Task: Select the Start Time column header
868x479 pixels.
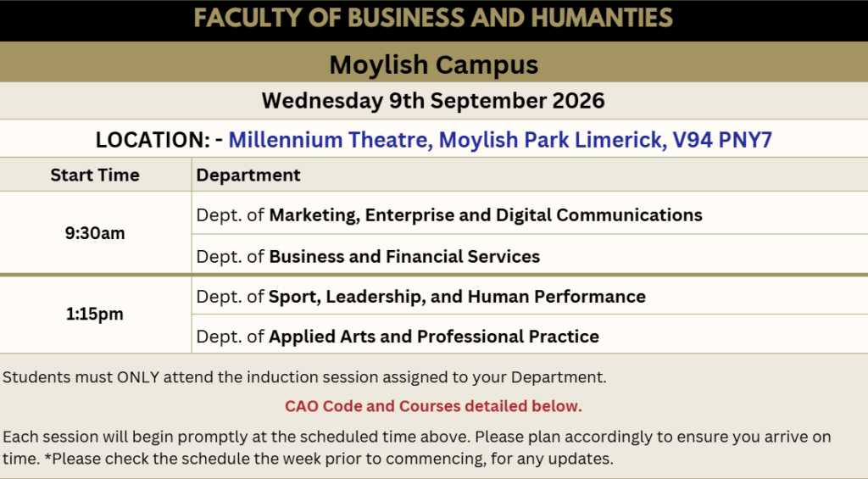Action: click(x=95, y=175)
